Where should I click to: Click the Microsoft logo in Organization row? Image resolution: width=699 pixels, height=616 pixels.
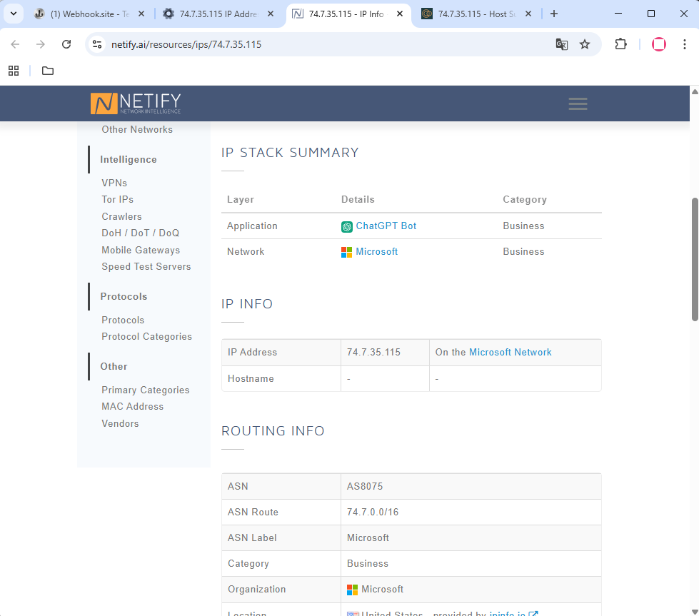[352, 590]
